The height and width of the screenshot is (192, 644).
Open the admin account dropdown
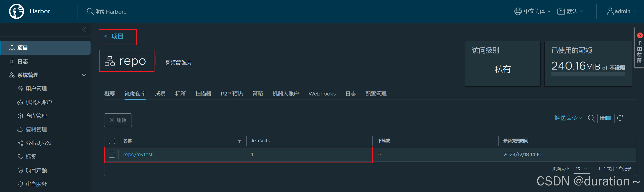pyautogui.click(x=625, y=11)
